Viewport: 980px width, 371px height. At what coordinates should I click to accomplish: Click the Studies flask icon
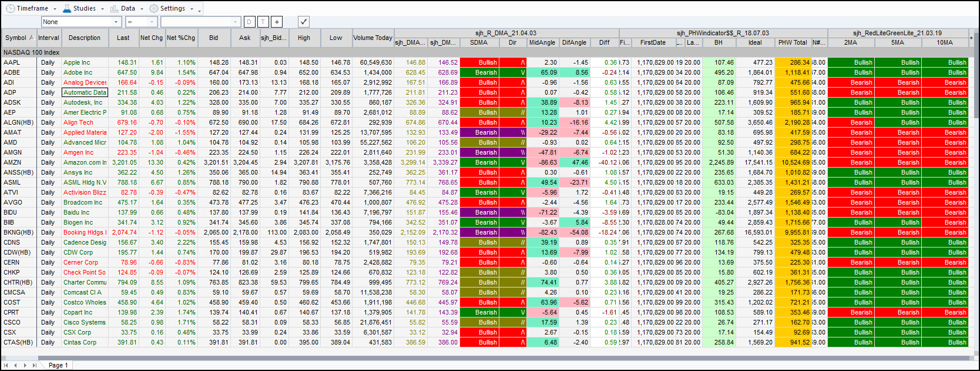(67, 8)
